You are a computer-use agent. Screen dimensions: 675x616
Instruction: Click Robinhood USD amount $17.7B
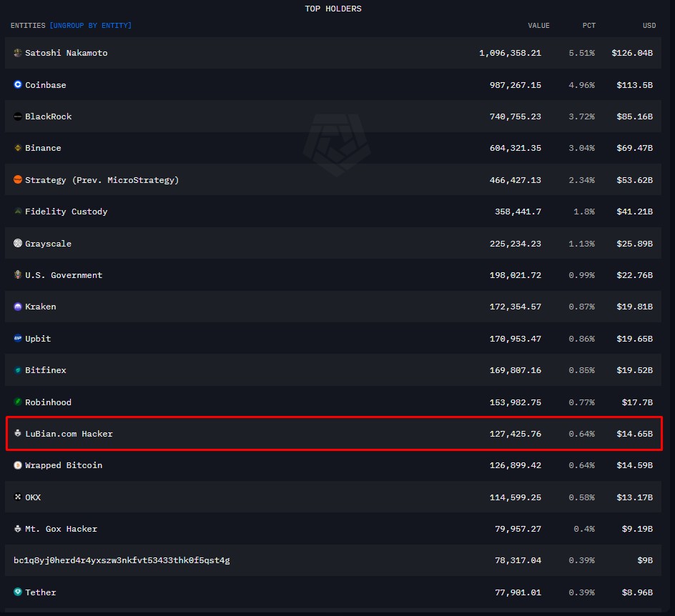tap(637, 402)
